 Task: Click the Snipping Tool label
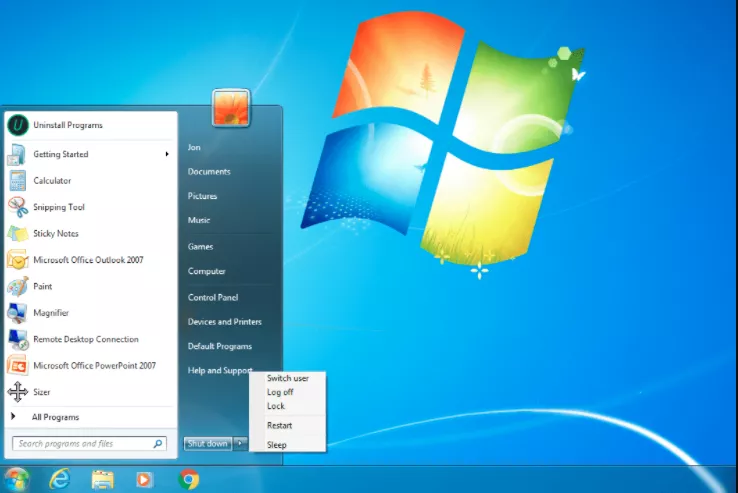click(59, 207)
